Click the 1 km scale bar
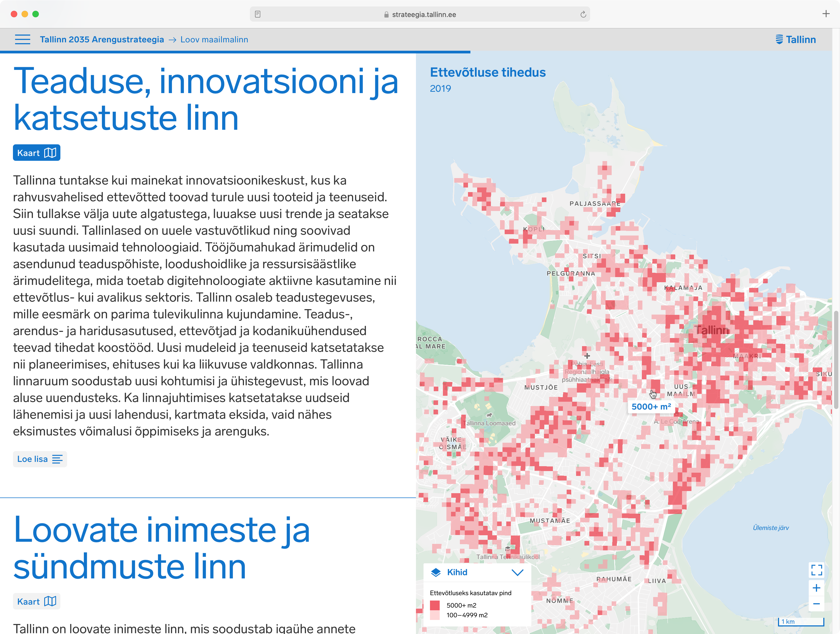 (x=801, y=622)
